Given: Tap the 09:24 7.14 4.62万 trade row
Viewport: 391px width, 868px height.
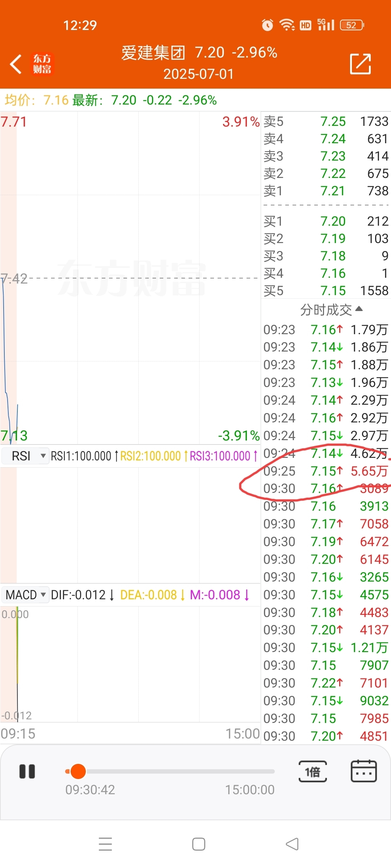Looking at the screenshot, I should 326,453.
